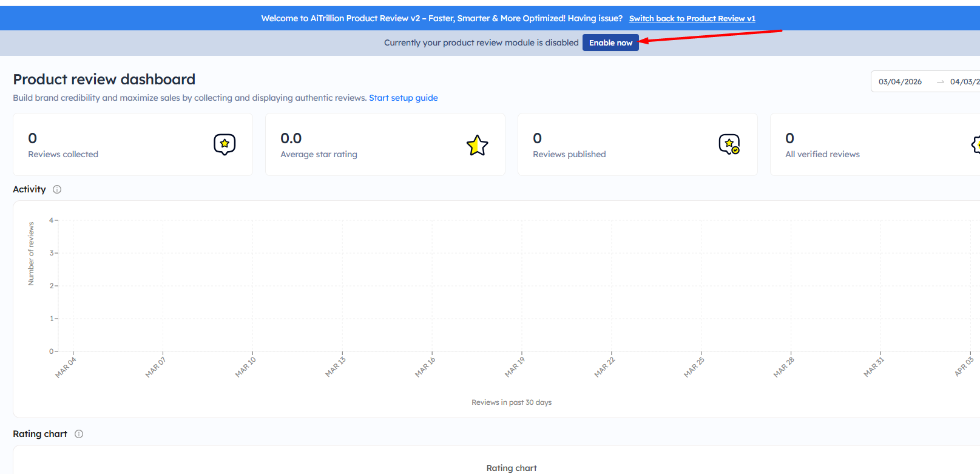Click the yellow star Average rating icon
980x474 pixels.
point(477,145)
